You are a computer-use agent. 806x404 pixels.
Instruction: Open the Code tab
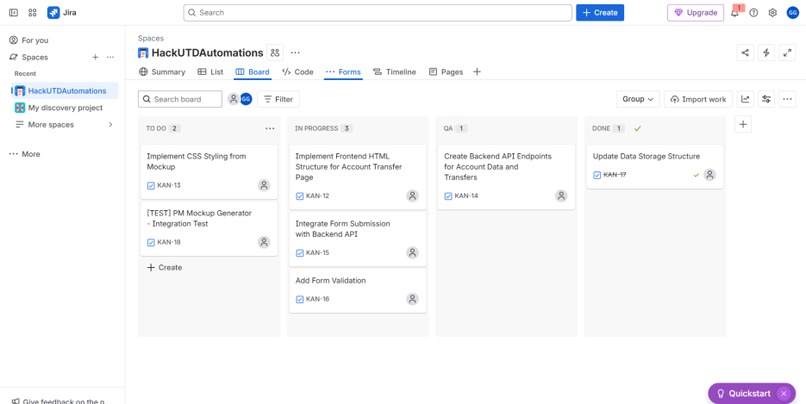298,72
